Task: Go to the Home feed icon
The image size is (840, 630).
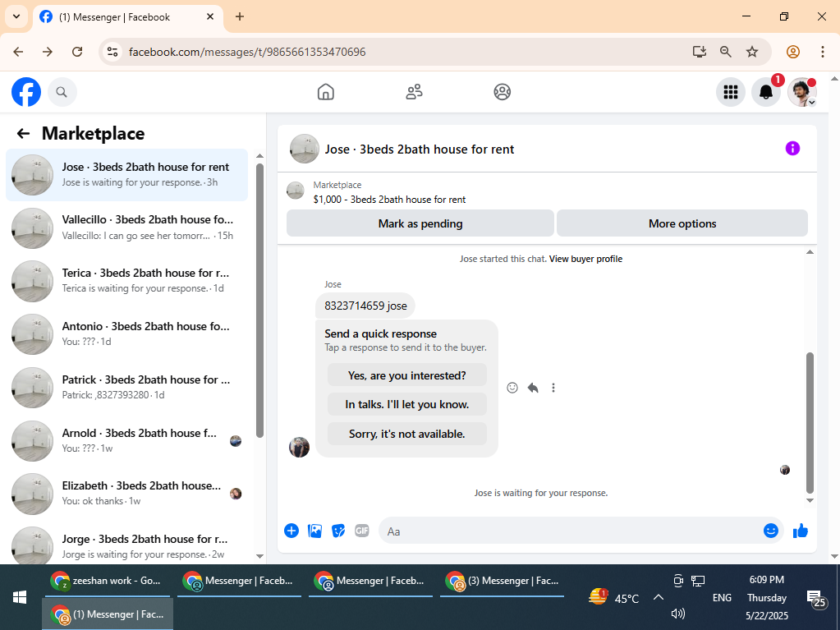Action: 326,92
